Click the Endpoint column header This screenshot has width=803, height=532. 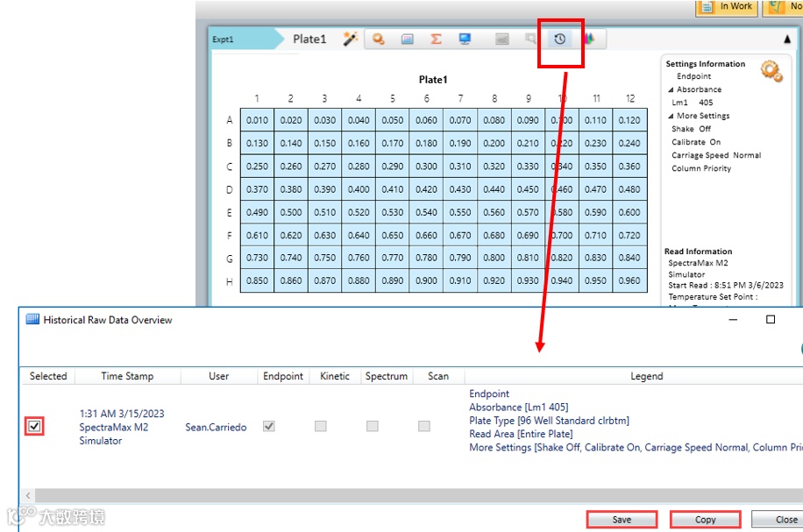click(x=283, y=376)
